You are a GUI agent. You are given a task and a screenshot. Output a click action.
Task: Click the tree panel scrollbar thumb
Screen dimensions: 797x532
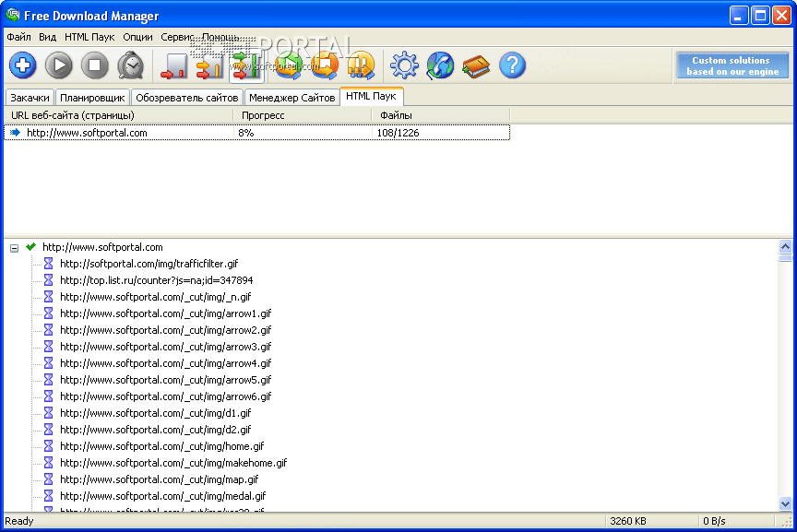[x=785, y=257]
